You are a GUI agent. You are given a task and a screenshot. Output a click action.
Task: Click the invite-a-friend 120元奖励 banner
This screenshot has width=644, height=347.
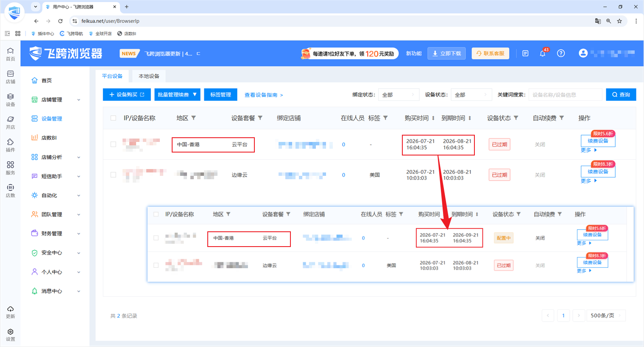coord(349,53)
